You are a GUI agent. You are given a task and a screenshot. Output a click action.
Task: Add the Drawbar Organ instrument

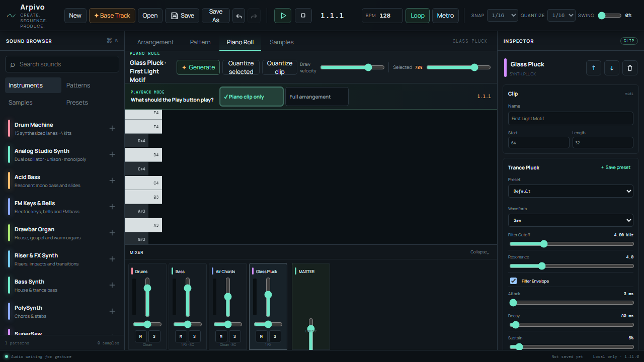click(x=112, y=233)
